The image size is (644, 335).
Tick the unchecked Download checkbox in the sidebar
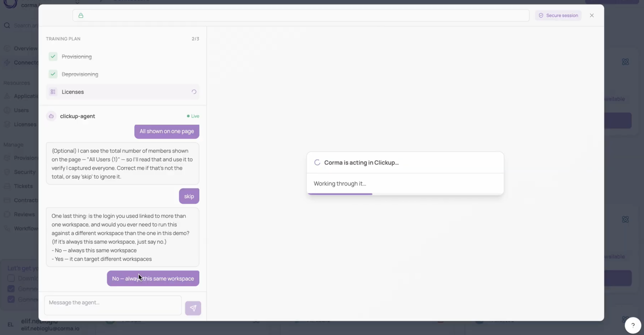coord(11,278)
